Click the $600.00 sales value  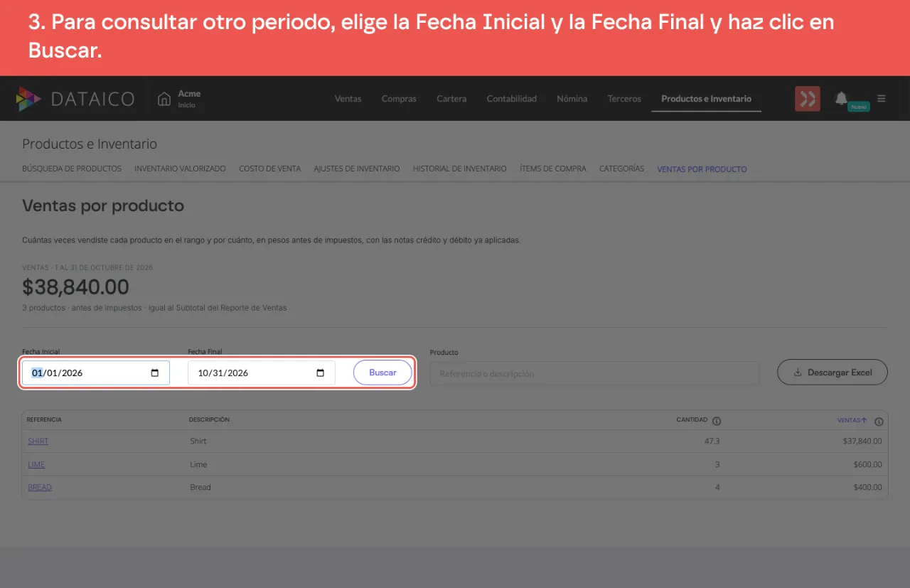tap(867, 464)
